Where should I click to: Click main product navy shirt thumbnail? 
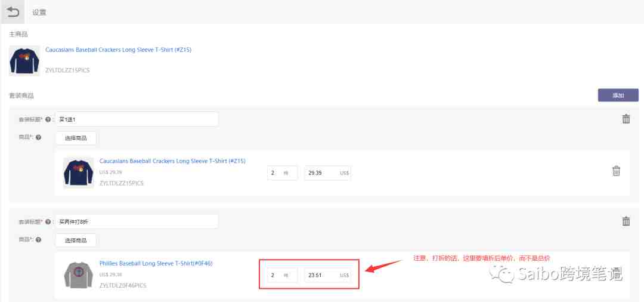point(24,61)
